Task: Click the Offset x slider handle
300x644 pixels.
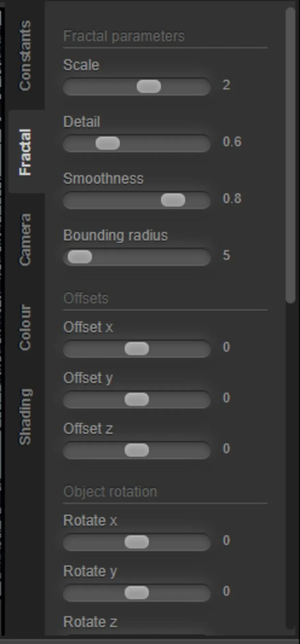Action: coord(137,349)
